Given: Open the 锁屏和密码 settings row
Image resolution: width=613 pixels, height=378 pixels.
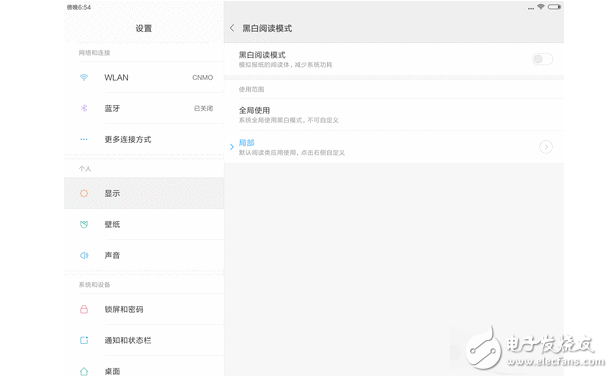Looking at the screenshot, I should [x=144, y=309].
